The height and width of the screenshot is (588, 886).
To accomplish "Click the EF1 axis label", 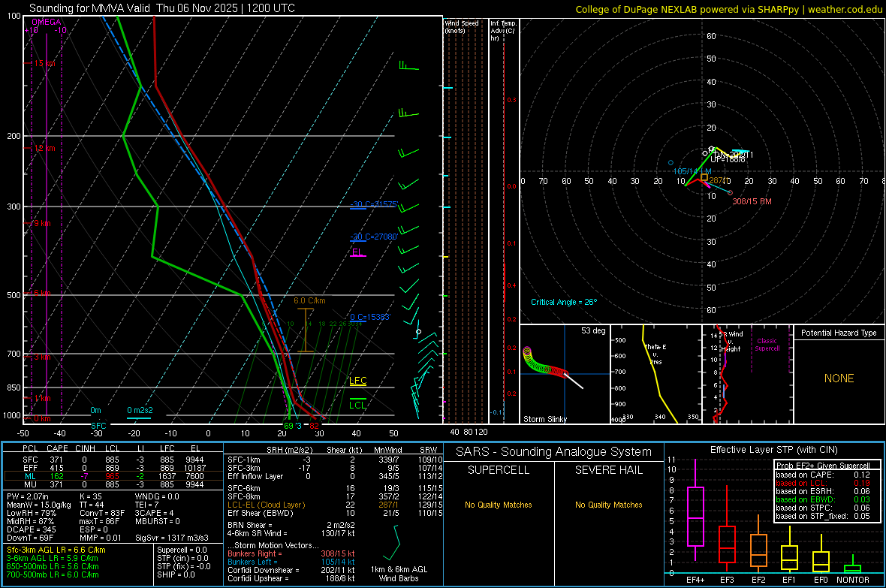I will 789,580.
